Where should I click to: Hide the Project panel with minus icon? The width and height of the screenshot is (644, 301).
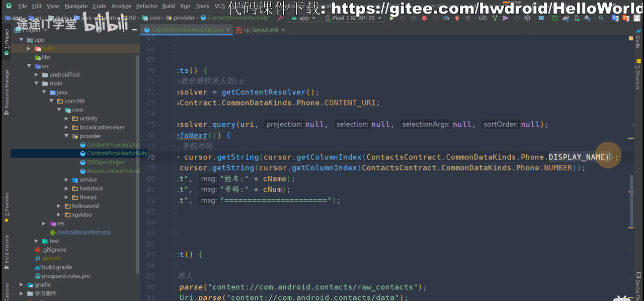point(134,30)
